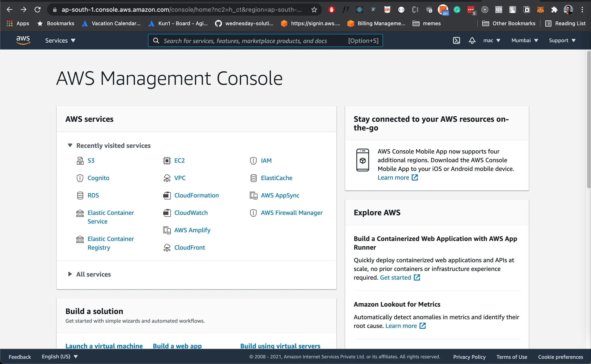Open the wednesday-soluti... GitHub bookmark

click(244, 23)
